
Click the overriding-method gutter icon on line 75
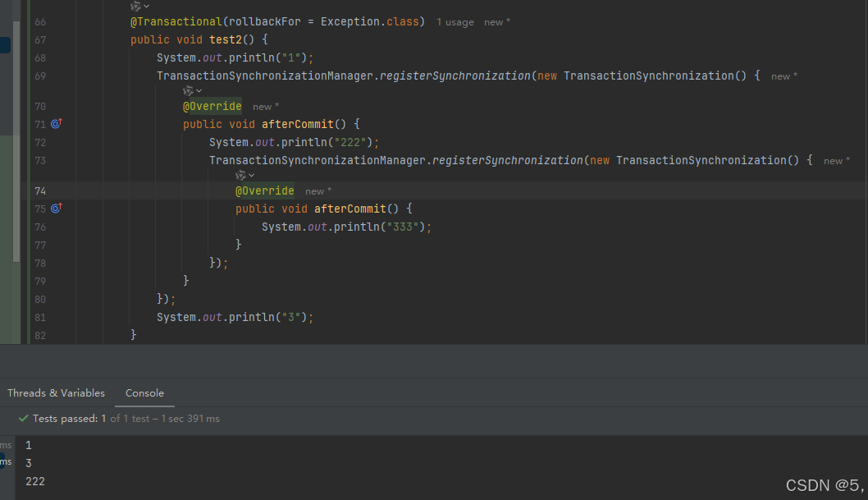point(54,209)
